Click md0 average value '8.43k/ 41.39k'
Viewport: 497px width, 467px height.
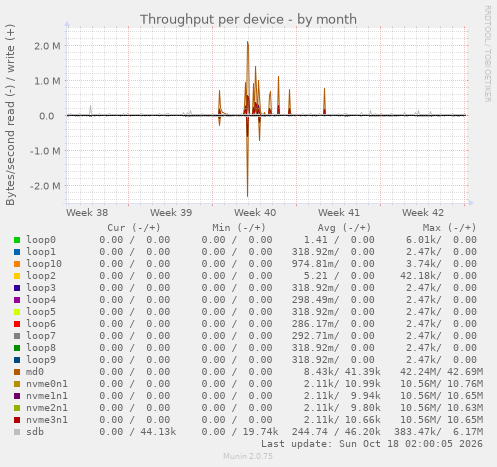(342, 372)
